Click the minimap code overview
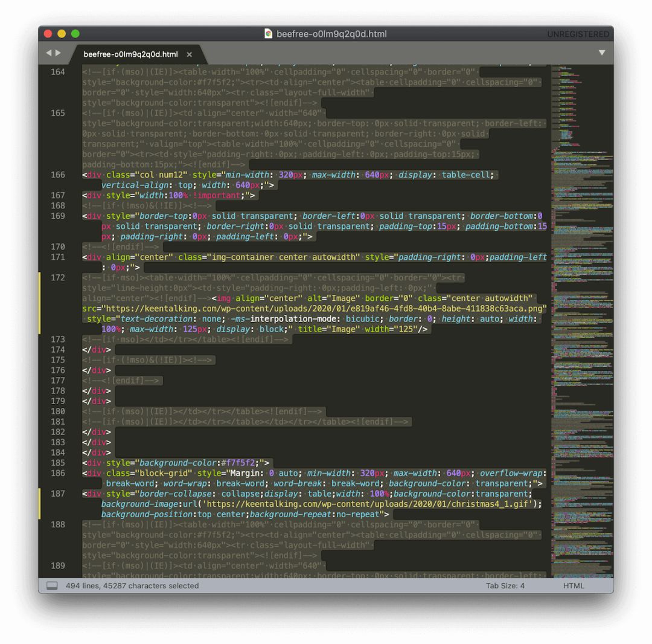 (x=582, y=320)
